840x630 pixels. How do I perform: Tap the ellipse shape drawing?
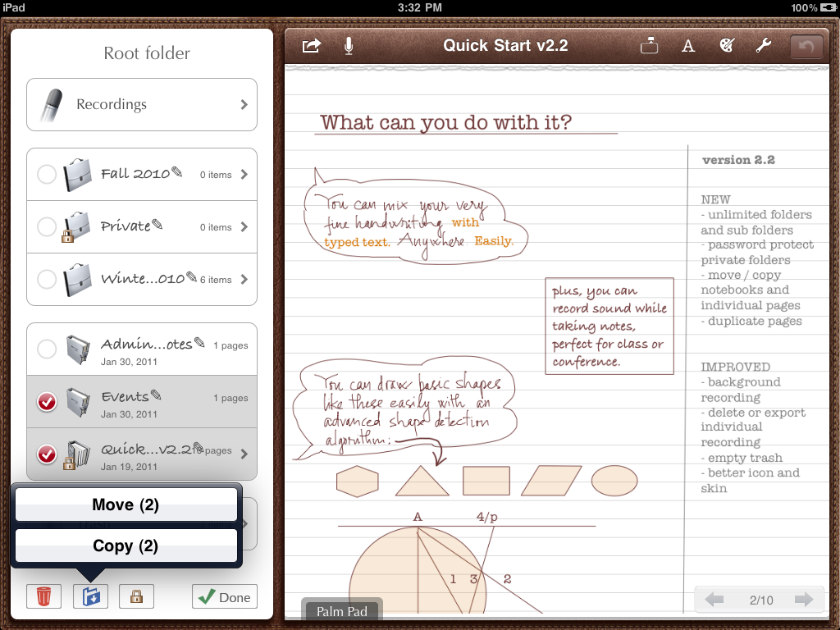[x=614, y=481]
